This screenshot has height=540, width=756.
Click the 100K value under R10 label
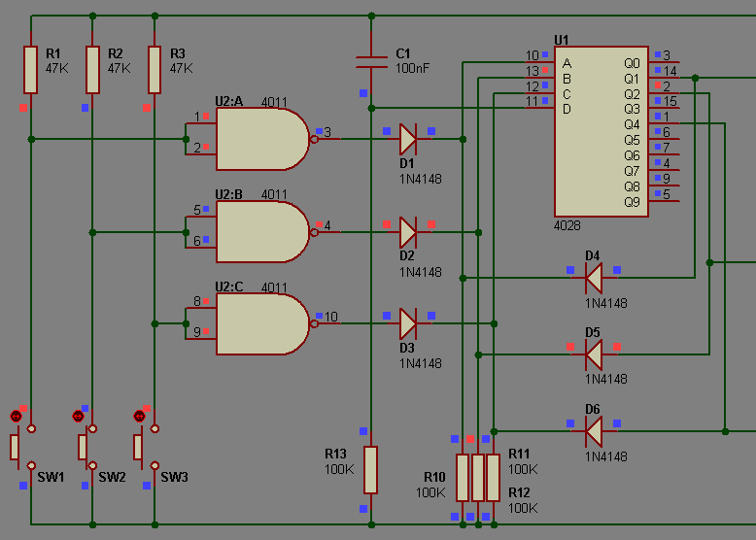(x=430, y=492)
